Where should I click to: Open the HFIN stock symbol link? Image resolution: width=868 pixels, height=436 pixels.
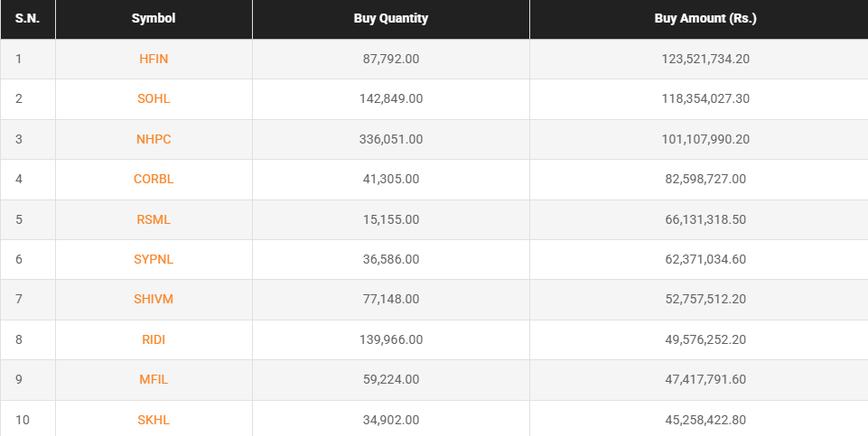coord(154,59)
